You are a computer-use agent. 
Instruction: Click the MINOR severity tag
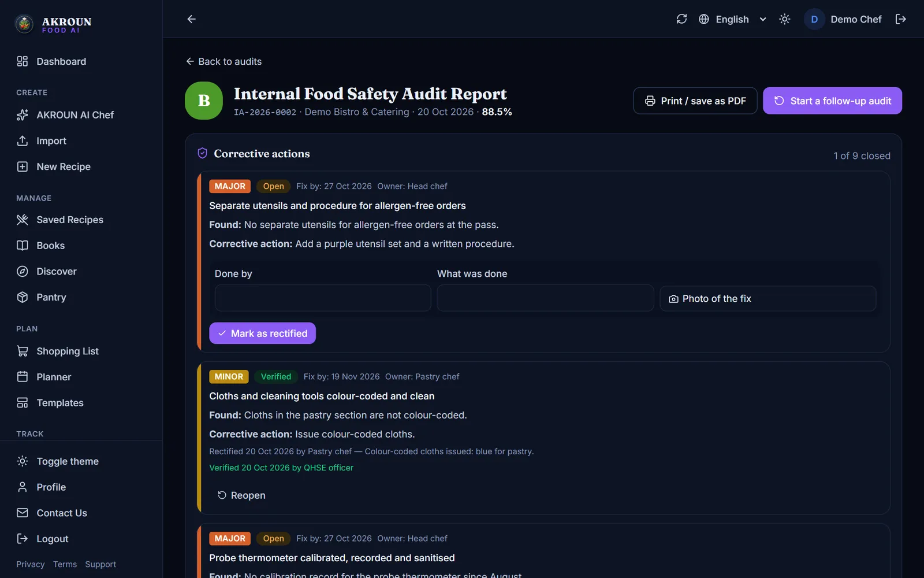(x=229, y=376)
